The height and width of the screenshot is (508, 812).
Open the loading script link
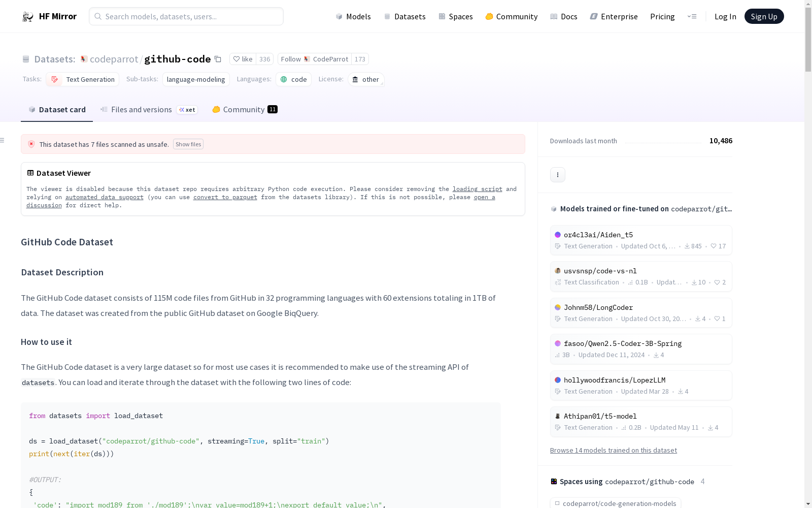(x=478, y=189)
